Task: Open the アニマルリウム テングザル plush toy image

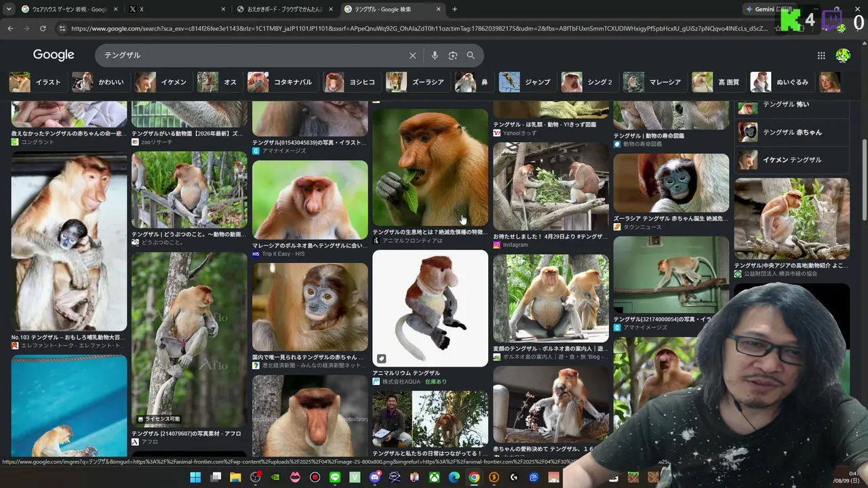Action: coord(430,308)
